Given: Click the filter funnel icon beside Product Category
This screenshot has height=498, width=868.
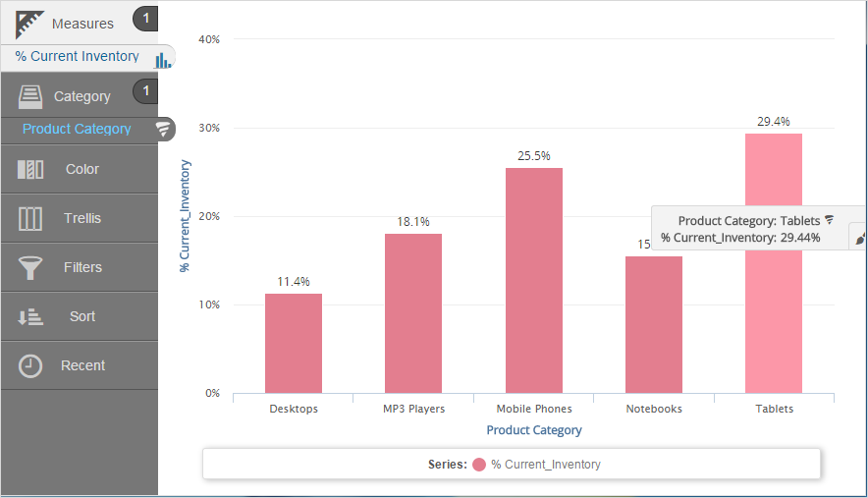Looking at the screenshot, I should pyautogui.click(x=164, y=129).
